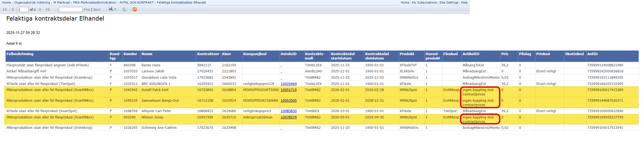The width and height of the screenshot is (644, 159).
Task: Navigate to AVTAL OCH KONTRAKT breadcrumb
Action: (x=136, y=2)
